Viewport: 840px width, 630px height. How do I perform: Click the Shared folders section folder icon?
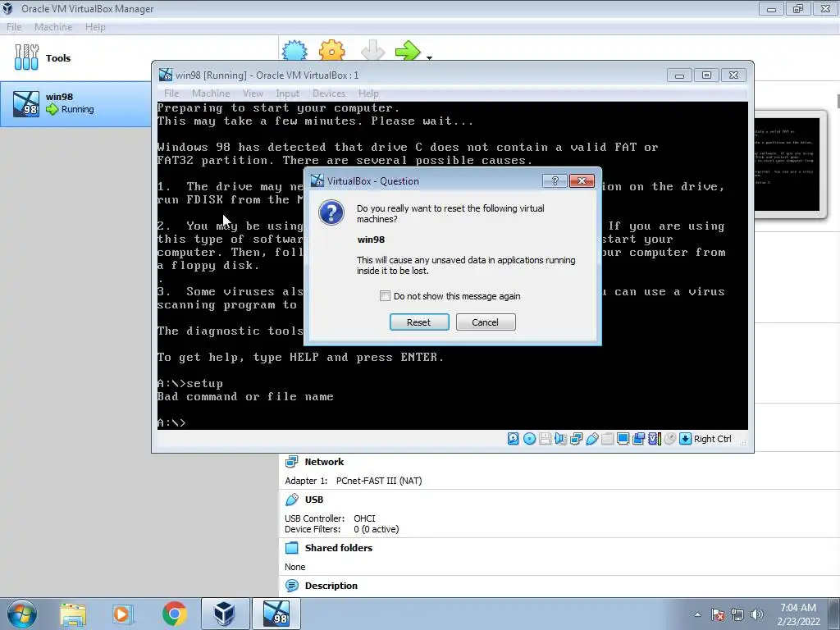[292, 547]
